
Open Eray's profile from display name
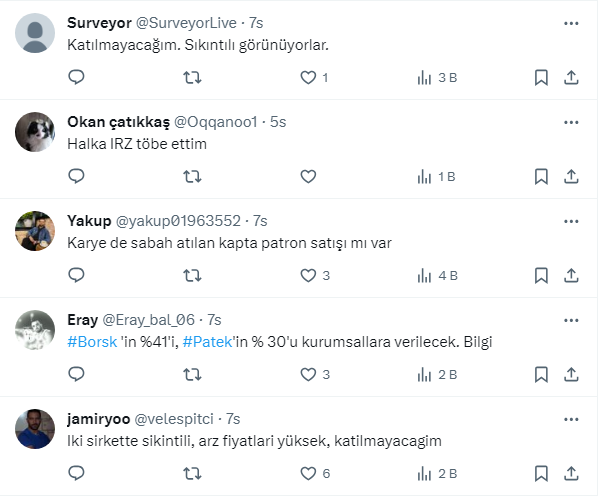click(82, 320)
